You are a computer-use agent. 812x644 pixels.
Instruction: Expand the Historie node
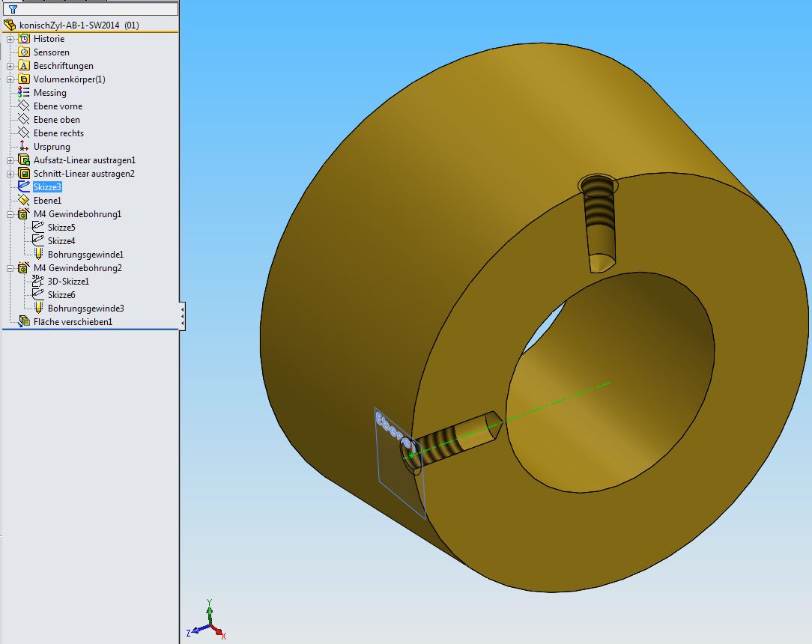(10, 39)
